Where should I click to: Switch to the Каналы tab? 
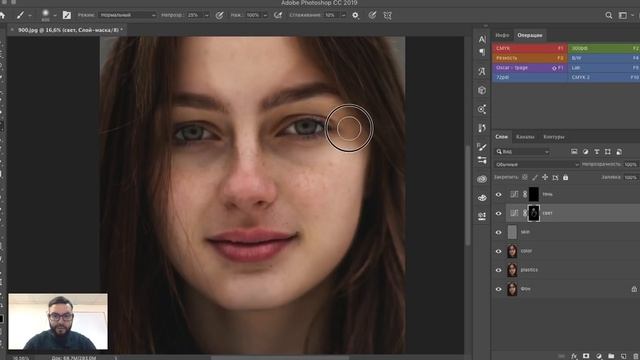(525, 137)
